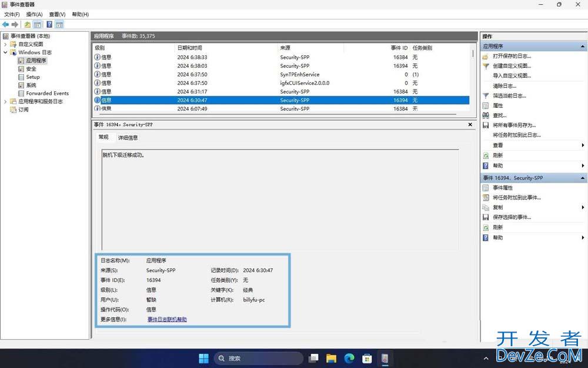
Task: Click Event Viewer icon on the taskbar
Action: coord(385,358)
